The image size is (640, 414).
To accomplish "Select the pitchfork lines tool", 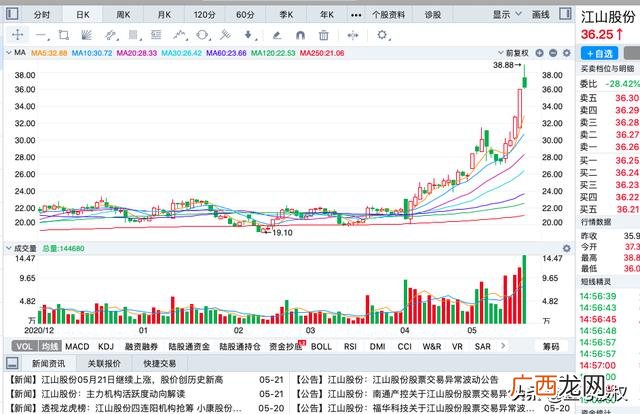I will [225, 35].
